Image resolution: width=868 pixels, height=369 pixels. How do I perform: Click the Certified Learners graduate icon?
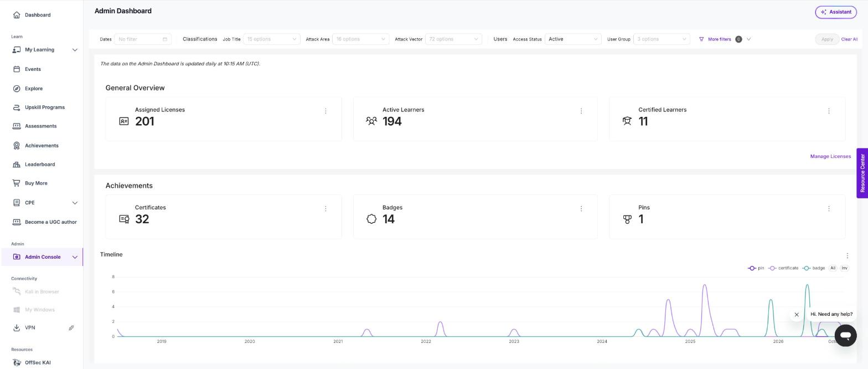pyautogui.click(x=627, y=121)
